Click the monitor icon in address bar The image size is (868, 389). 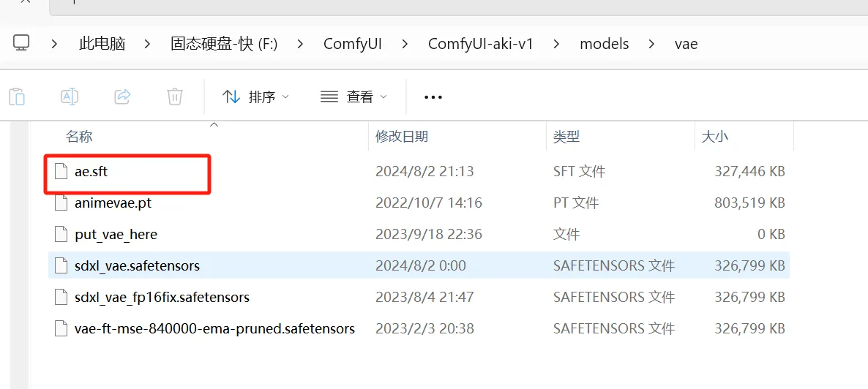[x=21, y=43]
